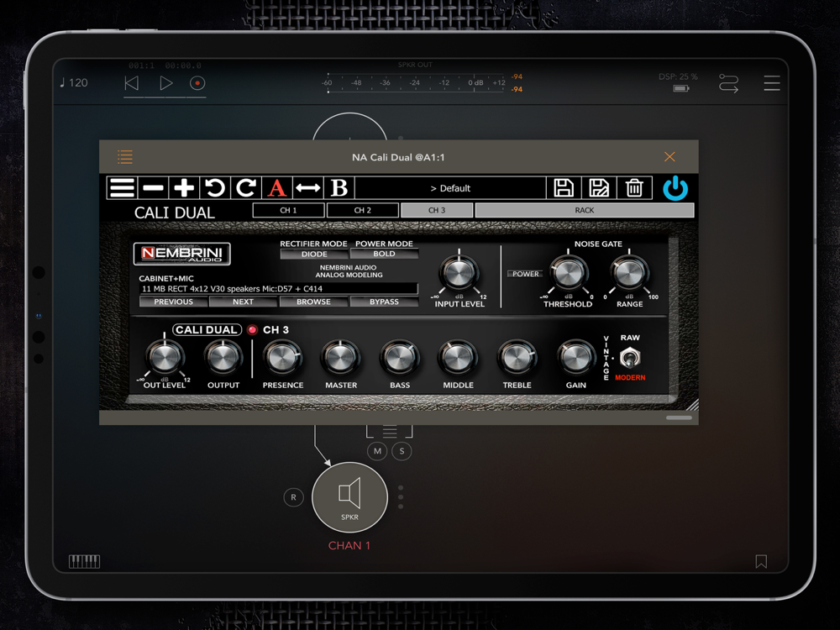This screenshot has height=630, width=840.
Task: Start playback with play button
Action: tap(166, 83)
